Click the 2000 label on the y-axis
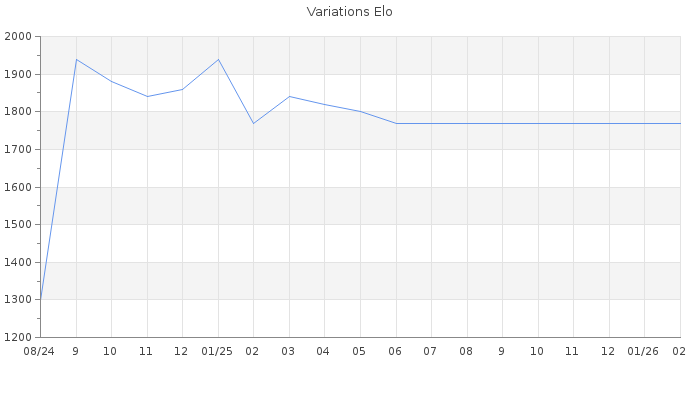 (19, 37)
